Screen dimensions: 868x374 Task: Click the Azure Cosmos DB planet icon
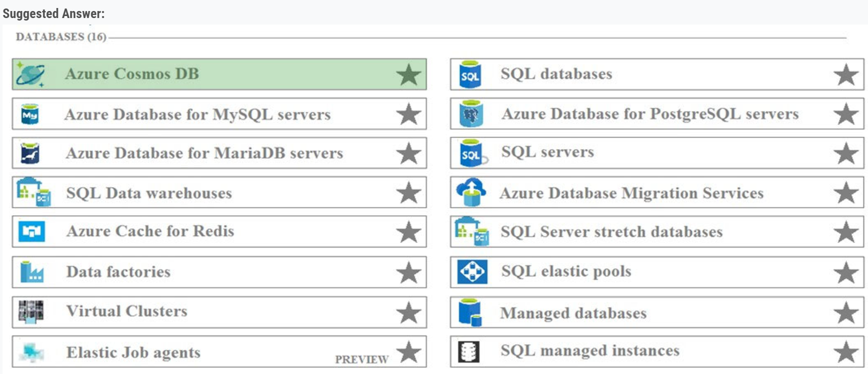30,75
